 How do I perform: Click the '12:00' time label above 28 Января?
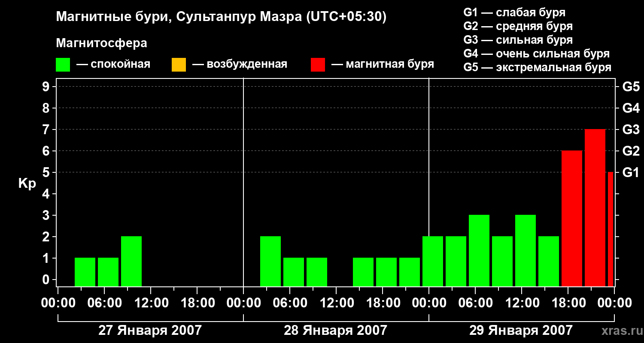click(336, 303)
